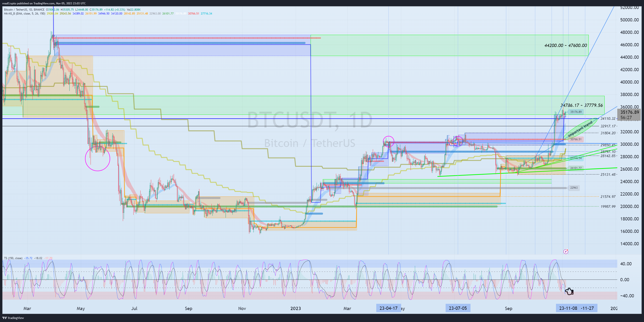Click the italic 28142.85 level label beside the chart
This screenshot has width=644, height=322.
point(608,156)
